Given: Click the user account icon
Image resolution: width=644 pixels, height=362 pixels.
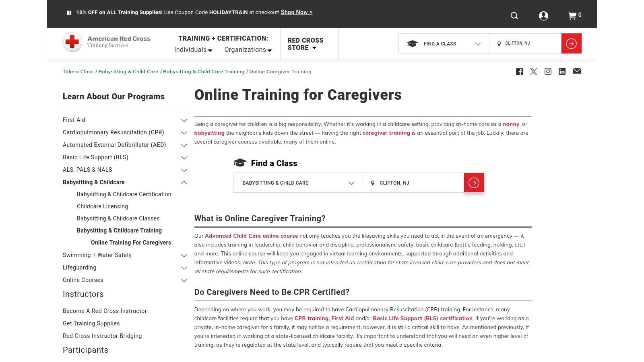Looking at the screenshot, I should (x=544, y=16).
